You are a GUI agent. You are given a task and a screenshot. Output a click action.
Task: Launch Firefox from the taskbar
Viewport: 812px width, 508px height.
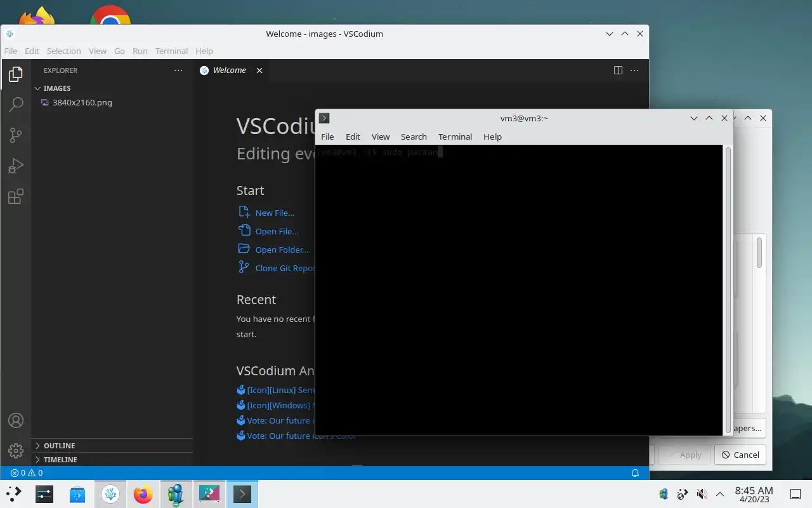click(143, 493)
